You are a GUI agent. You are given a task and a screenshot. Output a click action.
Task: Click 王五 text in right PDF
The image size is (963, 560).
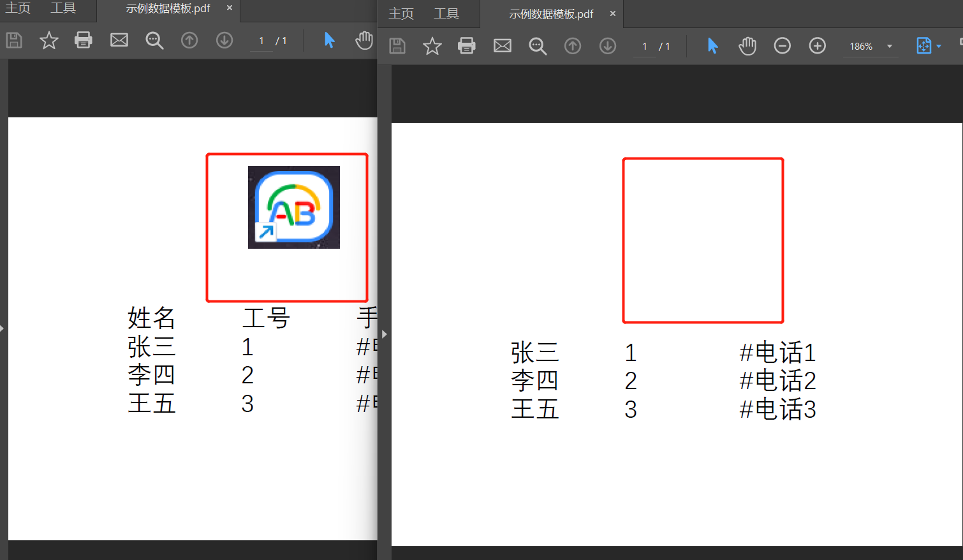(534, 409)
